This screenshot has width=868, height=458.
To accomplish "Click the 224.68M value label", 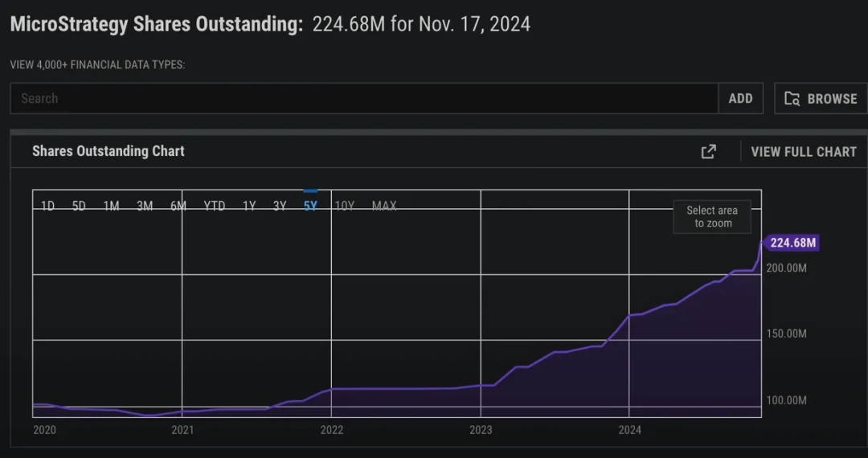I will pos(792,243).
